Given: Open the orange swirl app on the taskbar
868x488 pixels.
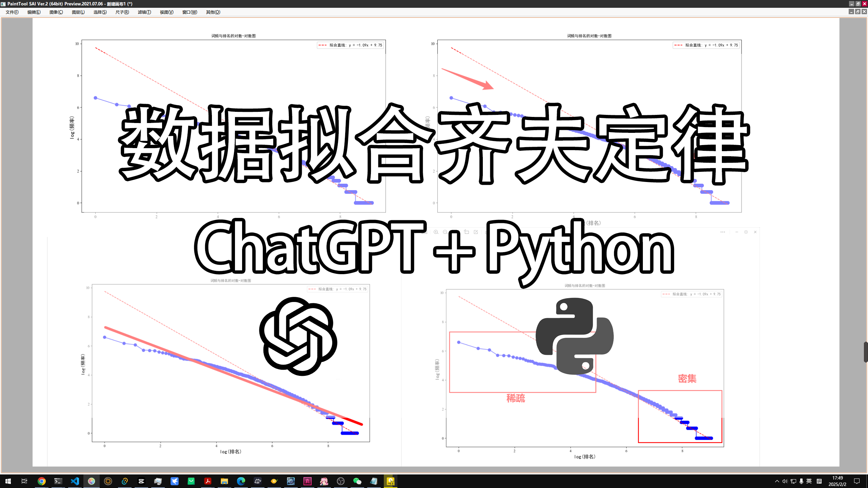Looking at the screenshot, I should pos(108,481).
